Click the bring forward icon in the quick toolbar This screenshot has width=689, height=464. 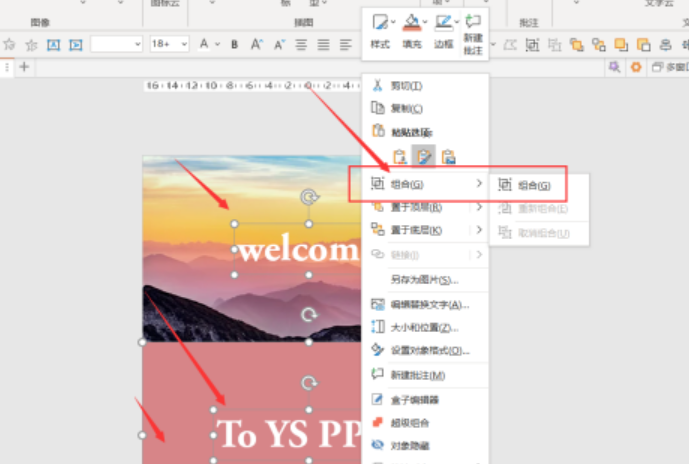point(621,44)
